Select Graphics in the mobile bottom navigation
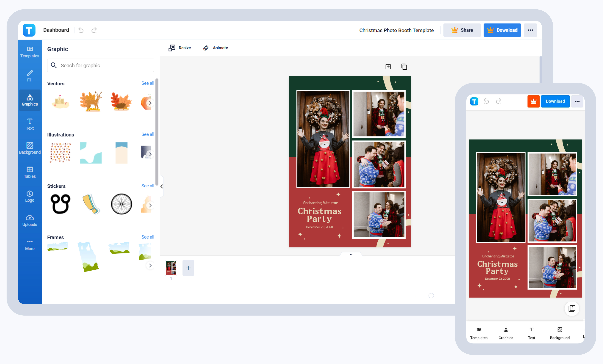The height and width of the screenshot is (364, 603). [506, 333]
